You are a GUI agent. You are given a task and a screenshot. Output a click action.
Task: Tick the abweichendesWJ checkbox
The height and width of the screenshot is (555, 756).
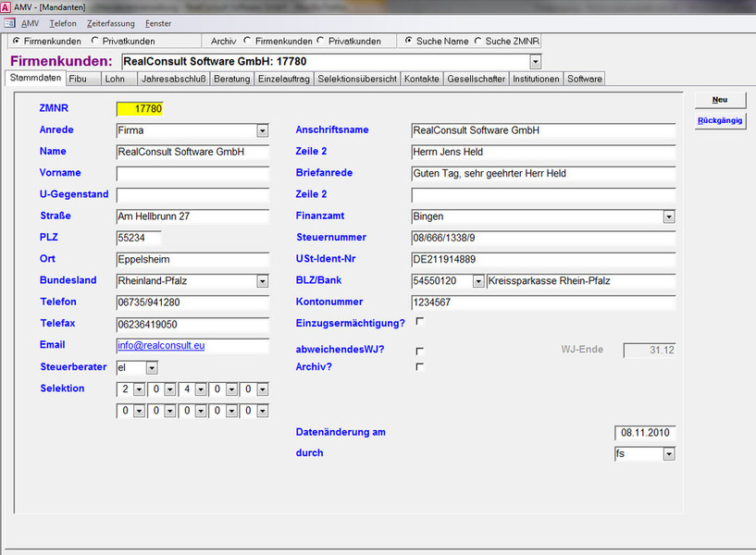[x=420, y=351]
